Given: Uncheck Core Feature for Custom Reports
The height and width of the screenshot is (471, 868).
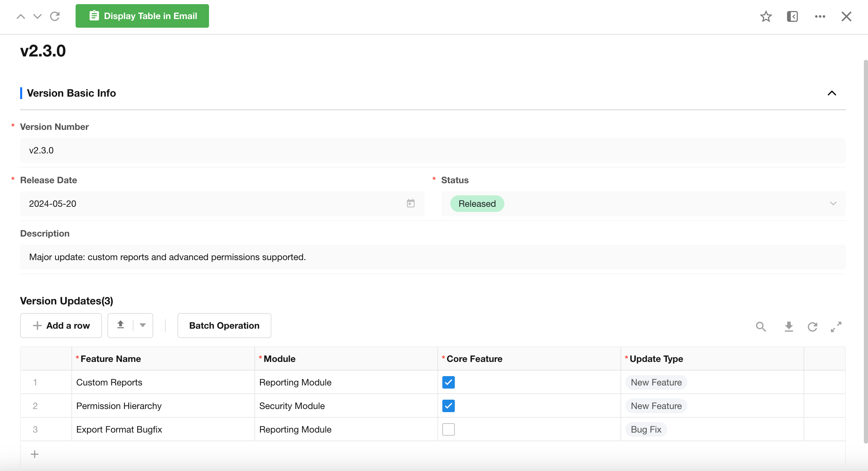Looking at the screenshot, I should coord(448,382).
